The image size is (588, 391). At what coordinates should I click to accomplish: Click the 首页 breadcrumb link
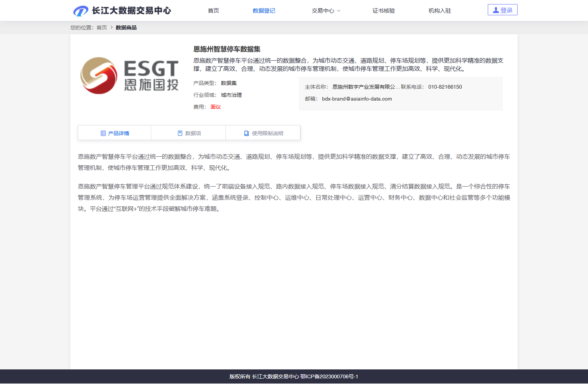(x=102, y=28)
